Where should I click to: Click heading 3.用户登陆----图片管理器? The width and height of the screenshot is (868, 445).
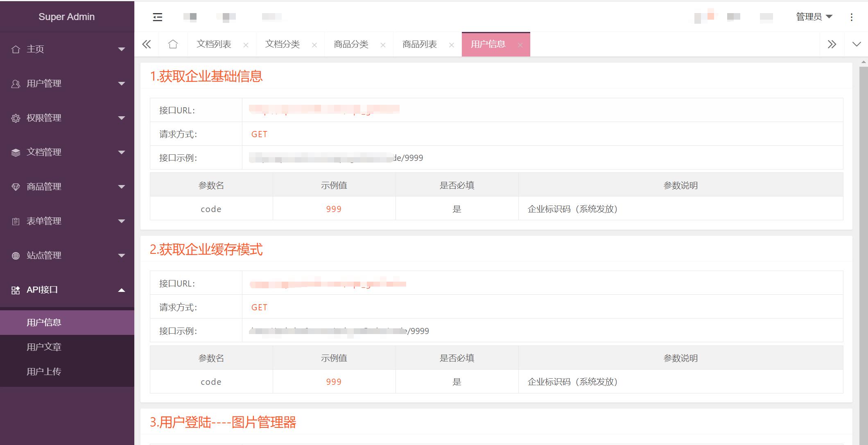click(x=223, y=422)
